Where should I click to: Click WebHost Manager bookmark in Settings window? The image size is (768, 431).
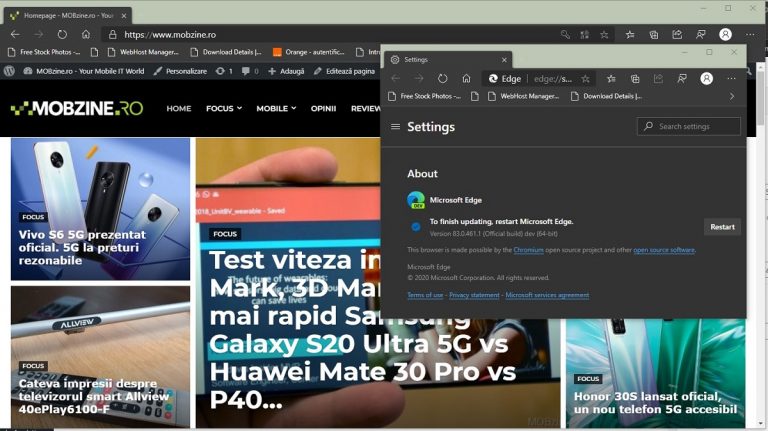[x=524, y=96]
